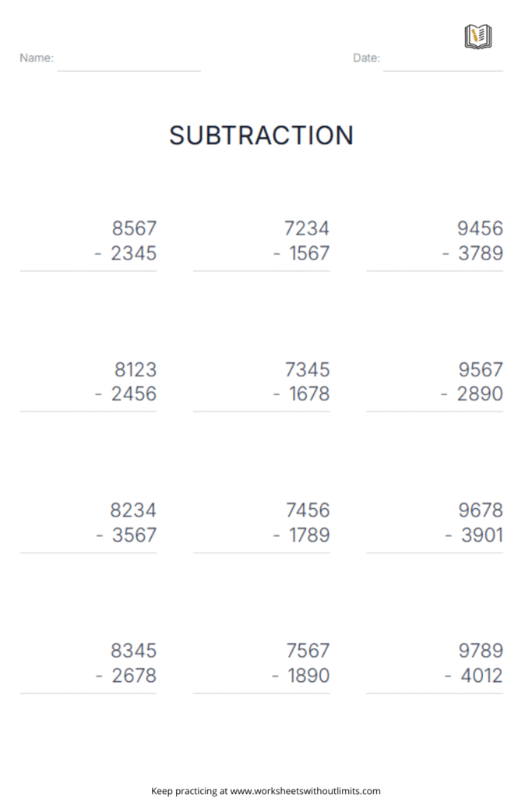Click answer line under 7456 - 1789
This screenshot has width=532, height=798.
coord(262,553)
